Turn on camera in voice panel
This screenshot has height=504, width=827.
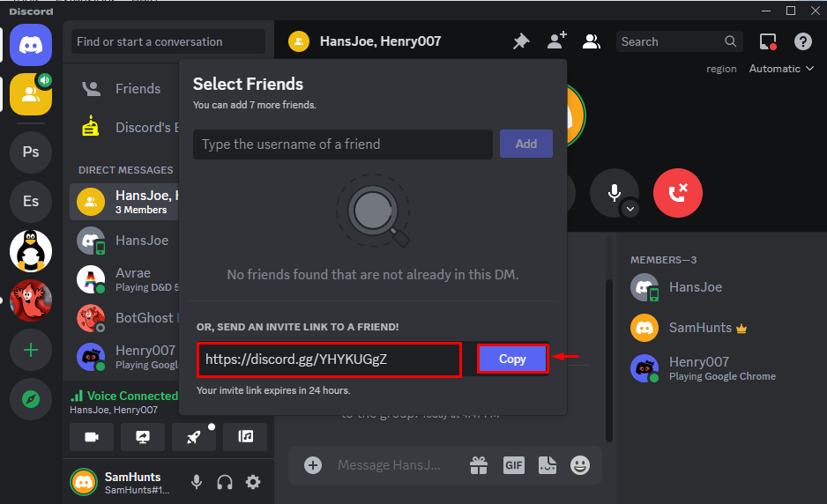[92, 437]
